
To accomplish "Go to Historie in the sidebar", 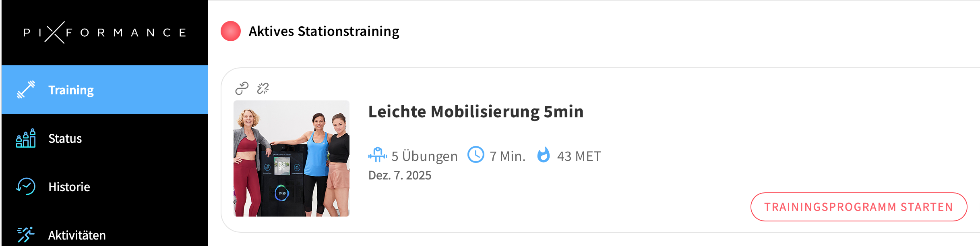I will [69, 187].
